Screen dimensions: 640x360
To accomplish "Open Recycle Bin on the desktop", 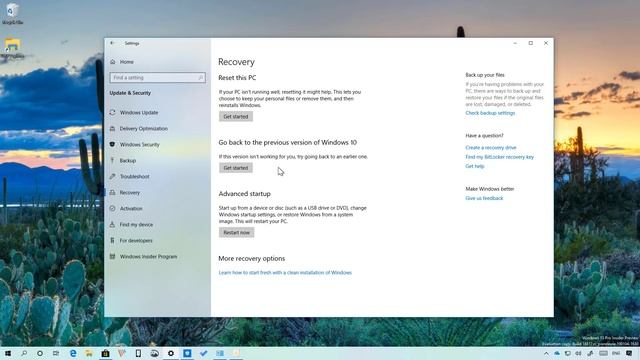I will coord(12,14).
